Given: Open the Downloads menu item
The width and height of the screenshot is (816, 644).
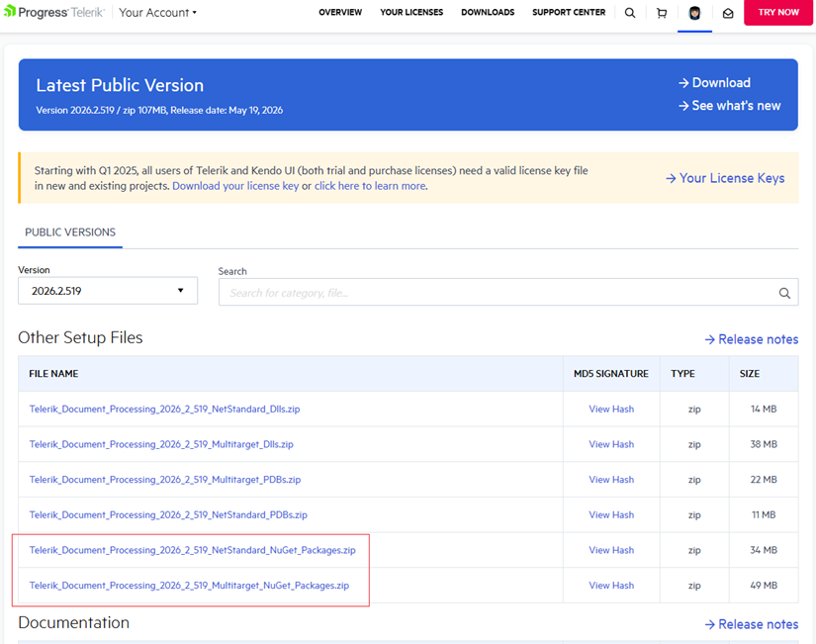Looking at the screenshot, I should (488, 12).
